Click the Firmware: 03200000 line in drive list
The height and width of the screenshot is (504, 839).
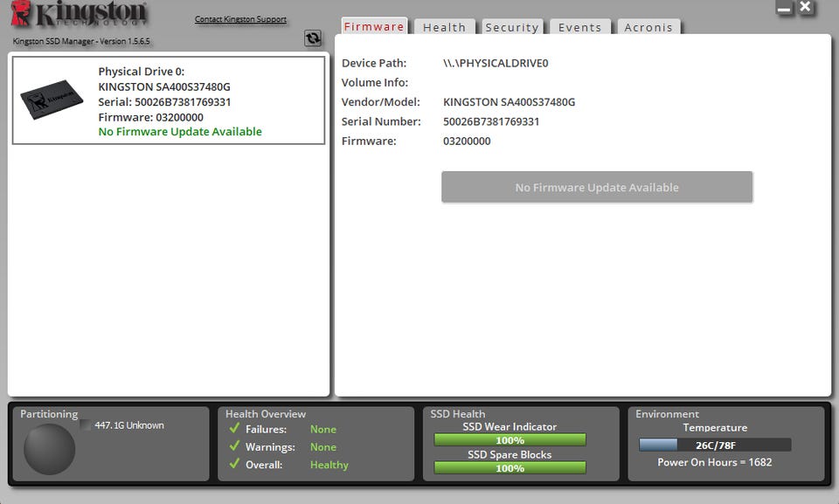click(x=151, y=117)
